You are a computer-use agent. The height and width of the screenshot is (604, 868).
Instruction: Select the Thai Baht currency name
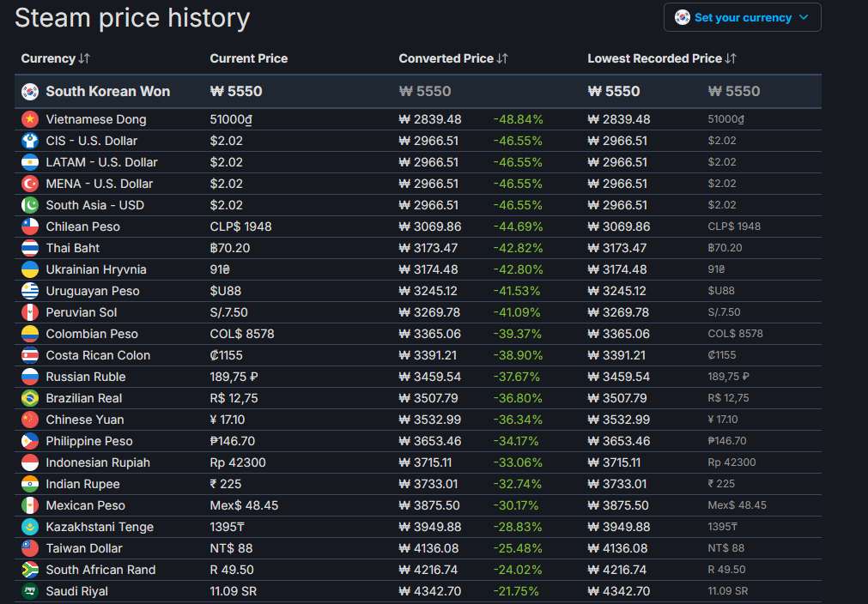73,248
